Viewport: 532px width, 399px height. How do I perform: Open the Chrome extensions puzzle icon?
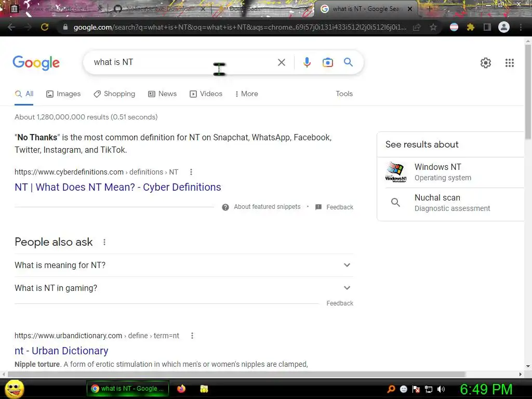471,27
